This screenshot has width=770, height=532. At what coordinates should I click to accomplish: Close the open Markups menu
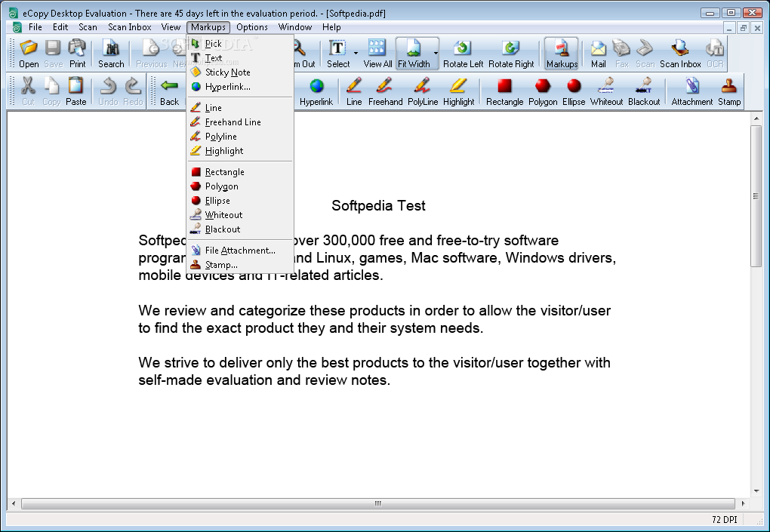(208, 27)
